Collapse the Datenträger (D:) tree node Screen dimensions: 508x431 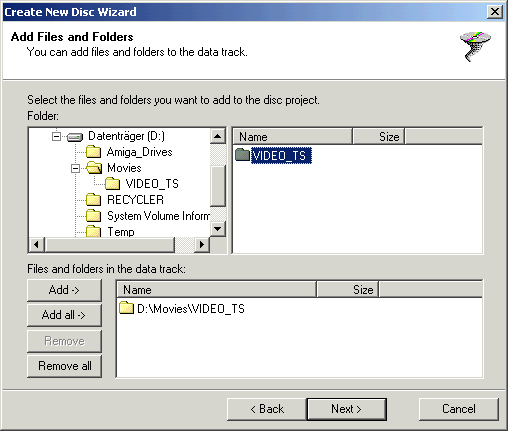pos(57,136)
